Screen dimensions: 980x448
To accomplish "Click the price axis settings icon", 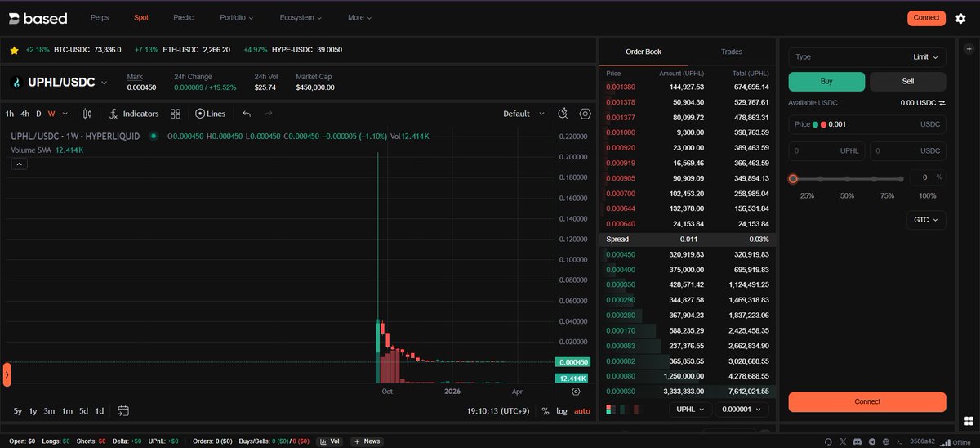I will tap(576, 392).
